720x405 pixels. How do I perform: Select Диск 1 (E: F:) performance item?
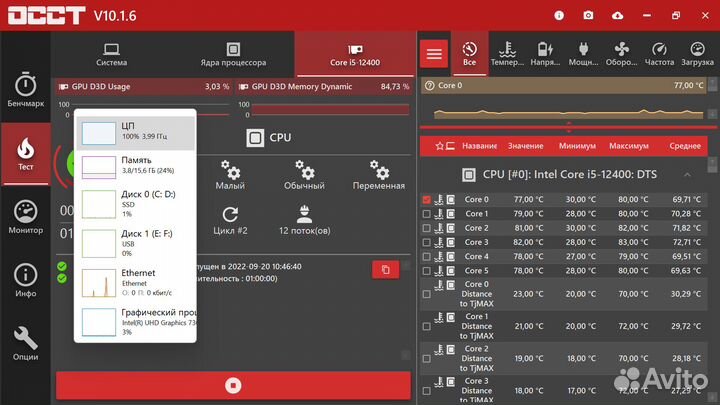click(x=135, y=243)
